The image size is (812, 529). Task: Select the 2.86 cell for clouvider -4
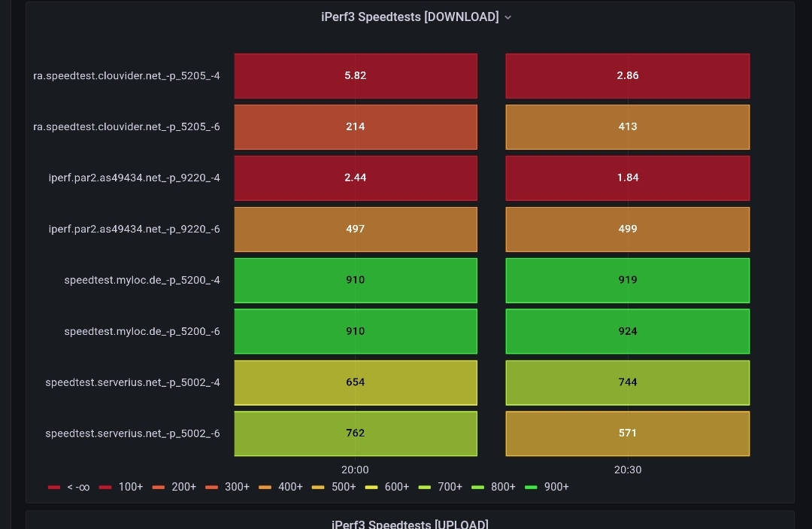(628, 76)
